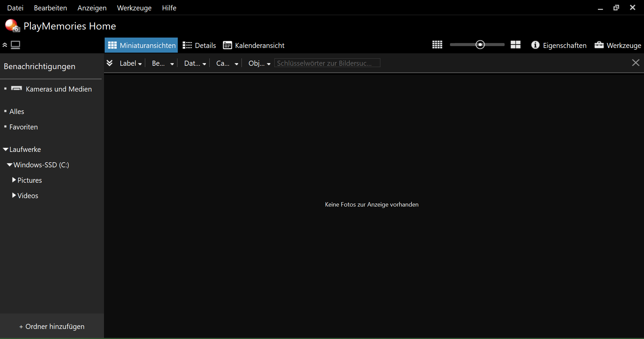This screenshot has width=644, height=339.
Task: Close the filter bar with X
Action: pos(636,63)
